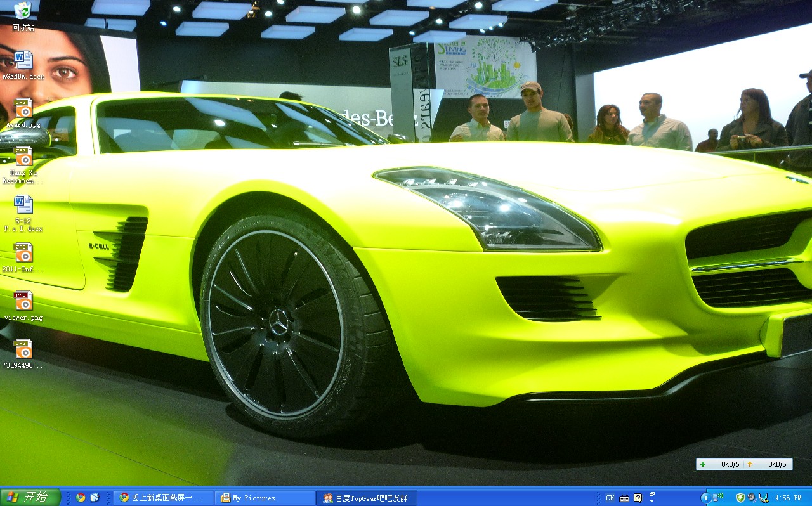Click the 4:56 PM taskbar clock
This screenshot has height=506, width=812.
pyautogui.click(x=789, y=498)
